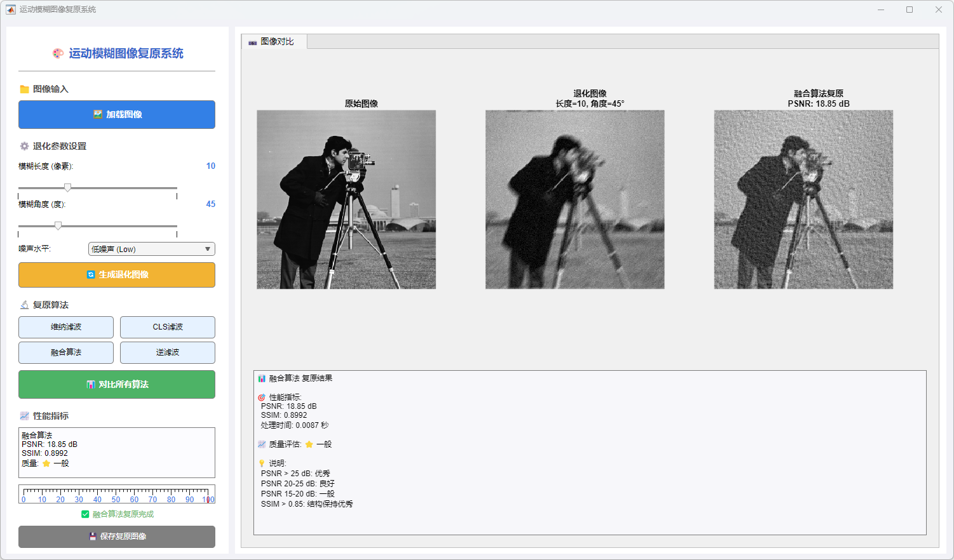Click the 模糊长度 slider handle
954x560 pixels.
(67, 188)
